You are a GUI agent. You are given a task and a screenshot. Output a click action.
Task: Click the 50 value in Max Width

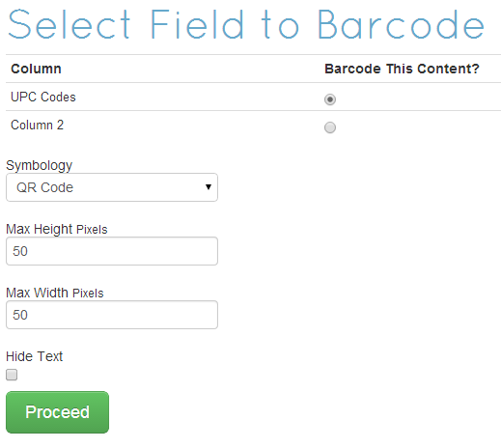point(20,315)
